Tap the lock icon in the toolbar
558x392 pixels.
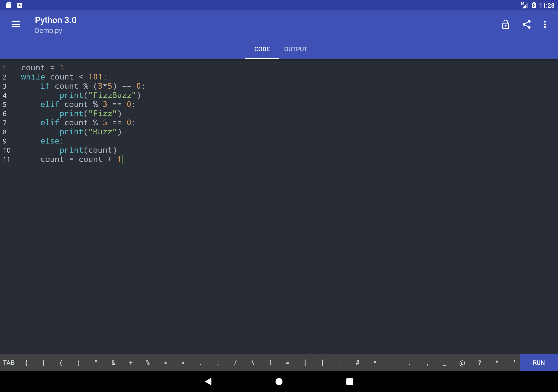[x=505, y=24]
